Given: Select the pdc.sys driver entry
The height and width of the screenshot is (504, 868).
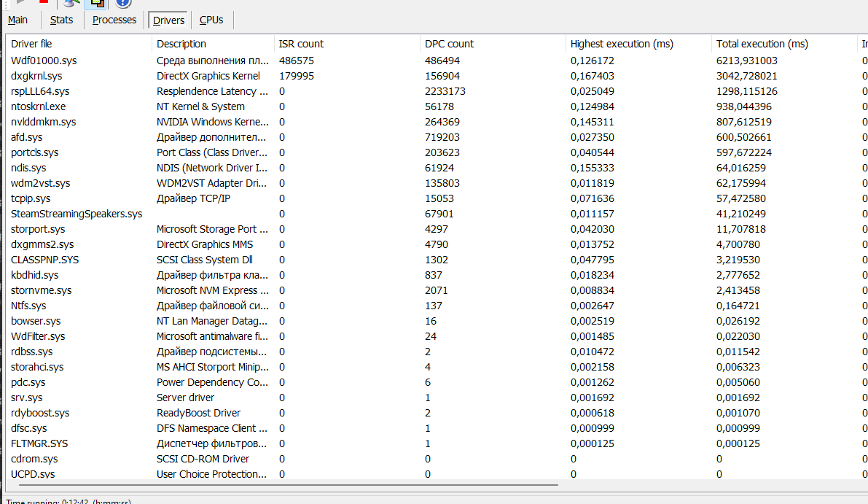Looking at the screenshot, I should pyautogui.click(x=28, y=382).
